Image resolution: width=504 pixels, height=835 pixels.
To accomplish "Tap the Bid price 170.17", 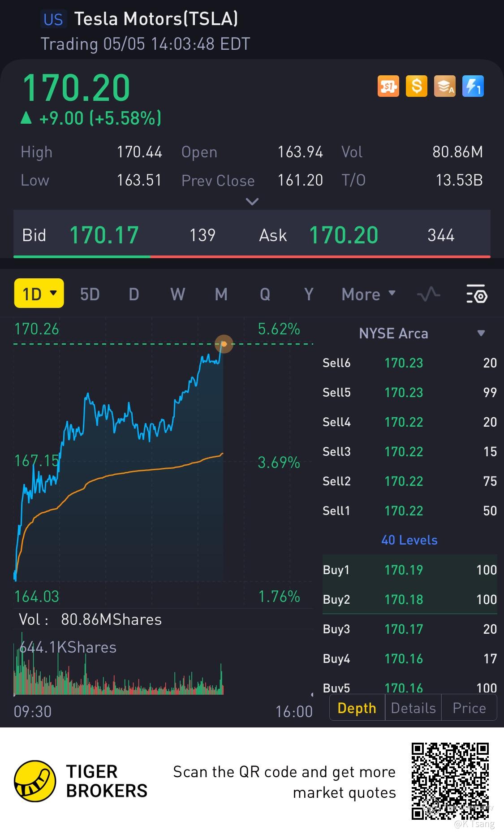I will pos(104,235).
